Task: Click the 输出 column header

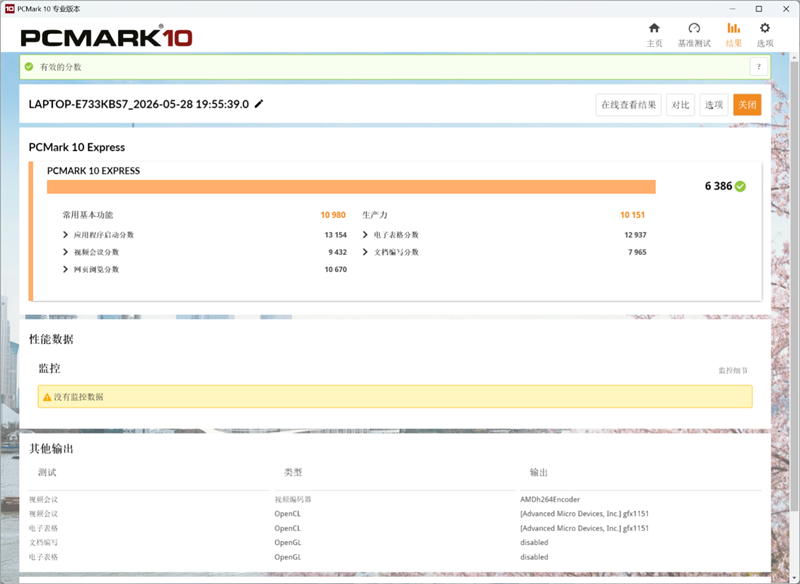Action: (539, 472)
